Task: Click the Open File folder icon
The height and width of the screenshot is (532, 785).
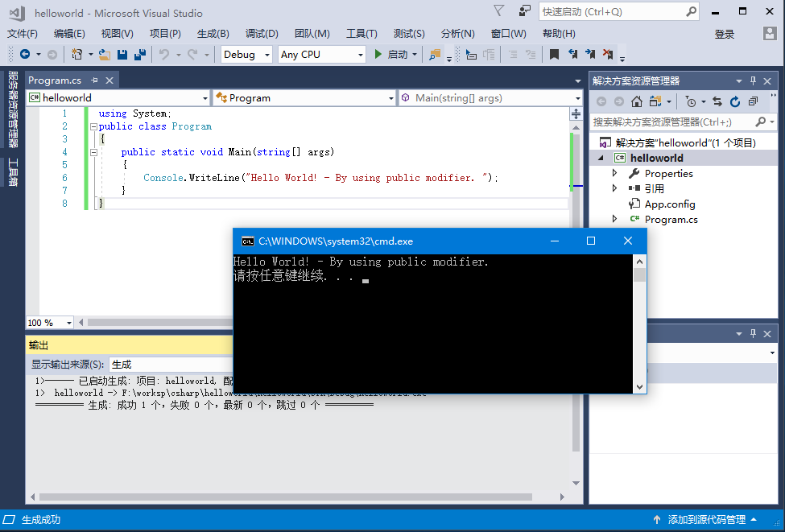Action: 104,55
